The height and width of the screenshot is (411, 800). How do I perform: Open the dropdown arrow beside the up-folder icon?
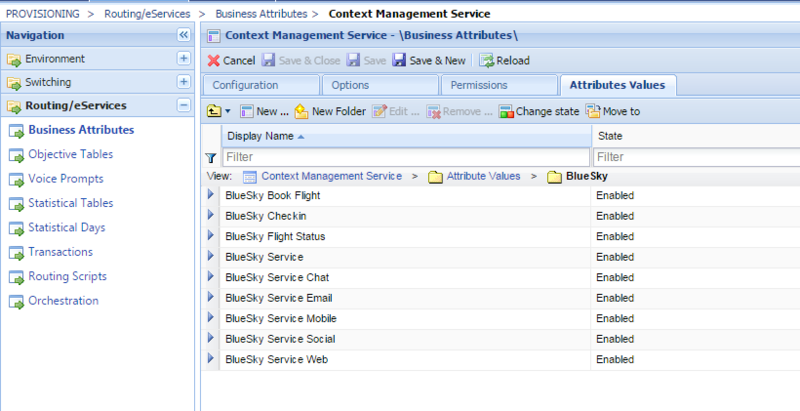click(x=228, y=111)
